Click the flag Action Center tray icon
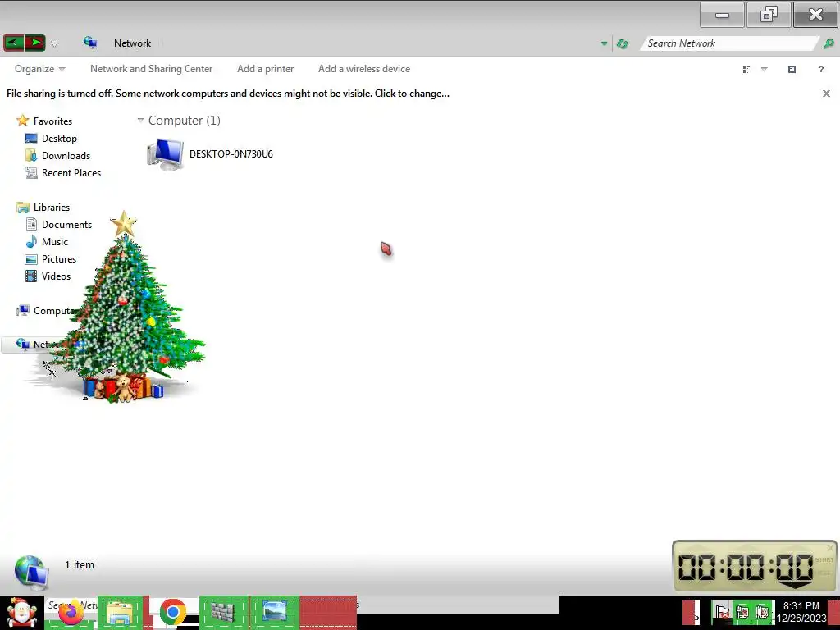840x630 pixels. [722, 612]
